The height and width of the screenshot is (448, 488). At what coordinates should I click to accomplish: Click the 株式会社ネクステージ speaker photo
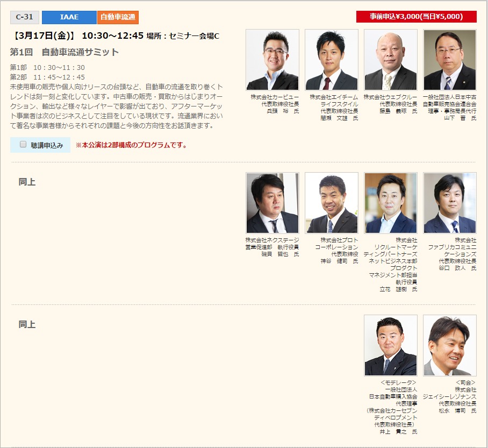[272, 203]
